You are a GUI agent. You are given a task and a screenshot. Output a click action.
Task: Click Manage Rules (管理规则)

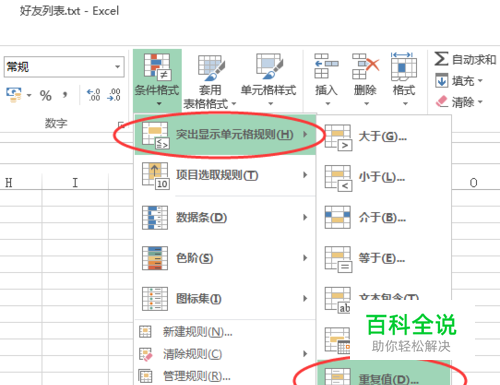pos(225,376)
